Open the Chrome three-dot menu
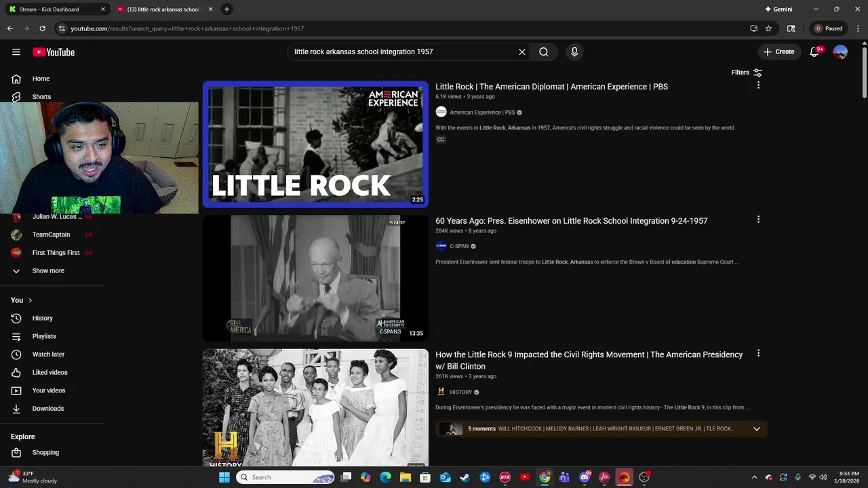This screenshot has width=868, height=488. pos(858,28)
